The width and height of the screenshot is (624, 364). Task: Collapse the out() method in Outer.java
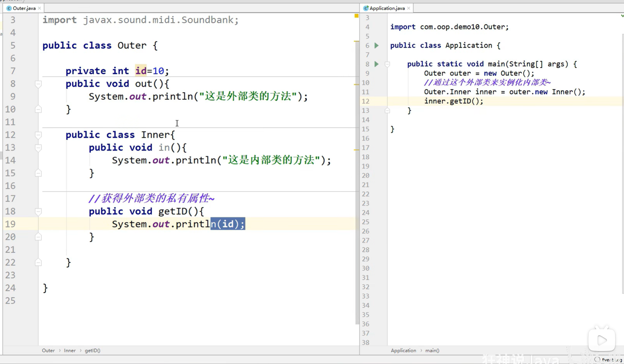pyautogui.click(x=38, y=84)
